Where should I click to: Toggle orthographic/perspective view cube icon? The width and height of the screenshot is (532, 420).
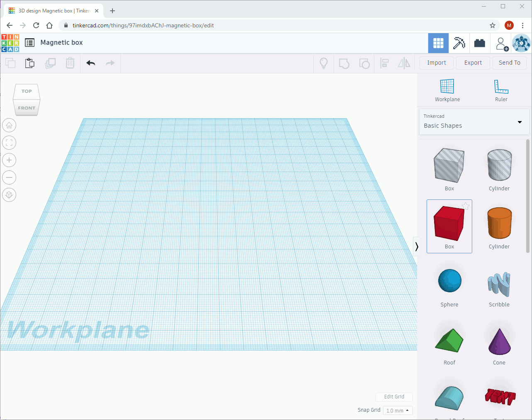(x=9, y=195)
